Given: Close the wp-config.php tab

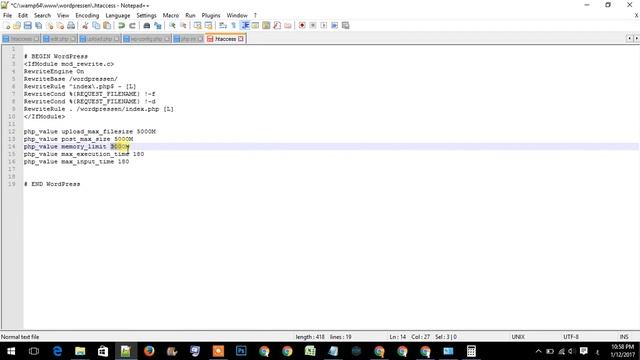Looking at the screenshot, I should (167, 39).
